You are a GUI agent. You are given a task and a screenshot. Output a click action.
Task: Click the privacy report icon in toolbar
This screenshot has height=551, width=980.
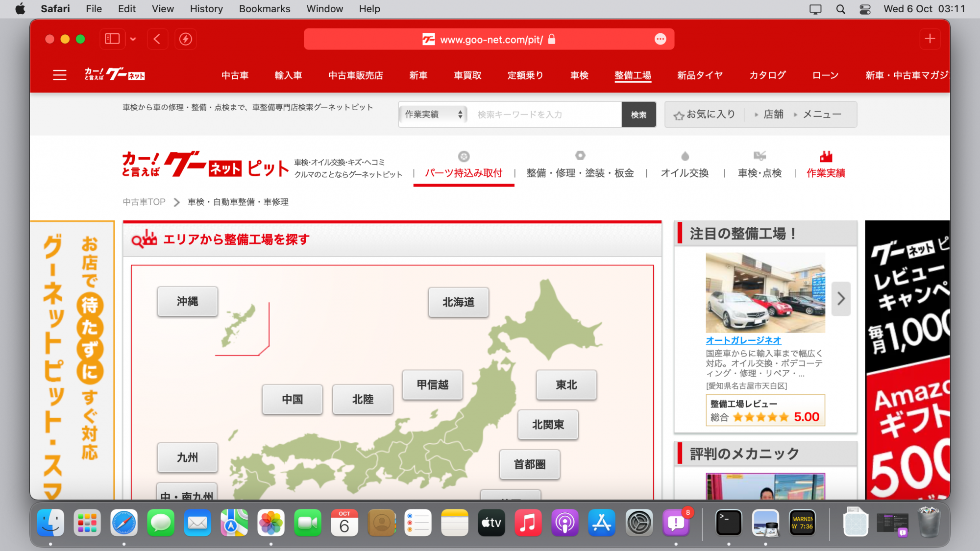pyautogui.click(x=185, y=39)
